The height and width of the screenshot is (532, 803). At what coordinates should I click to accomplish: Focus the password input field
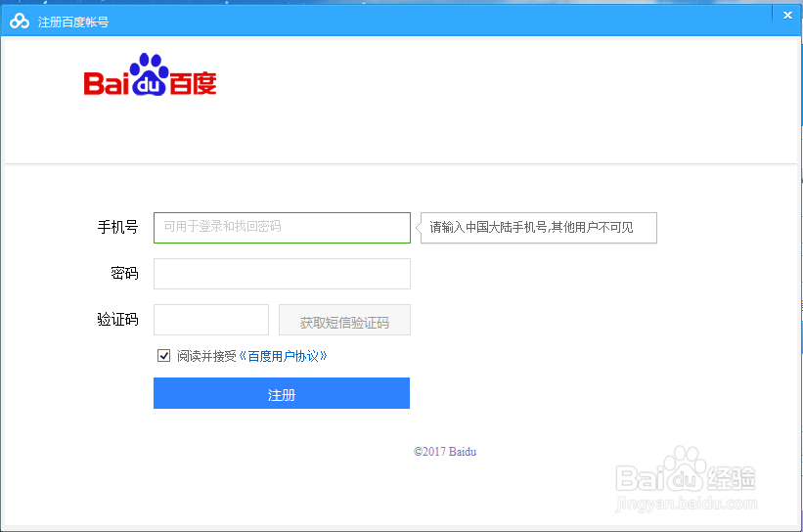pyautogui.click(x=283, y=274)
